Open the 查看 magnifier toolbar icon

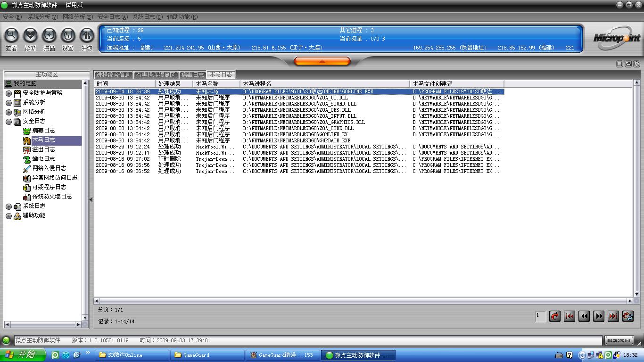click(x=11, y=35)
